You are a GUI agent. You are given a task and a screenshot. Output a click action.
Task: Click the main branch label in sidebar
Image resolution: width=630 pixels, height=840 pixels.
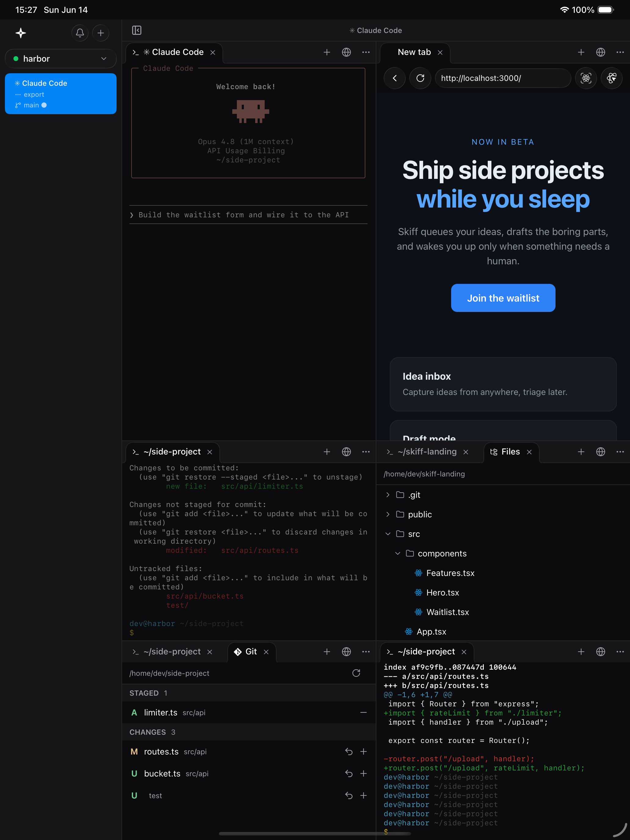31,105
